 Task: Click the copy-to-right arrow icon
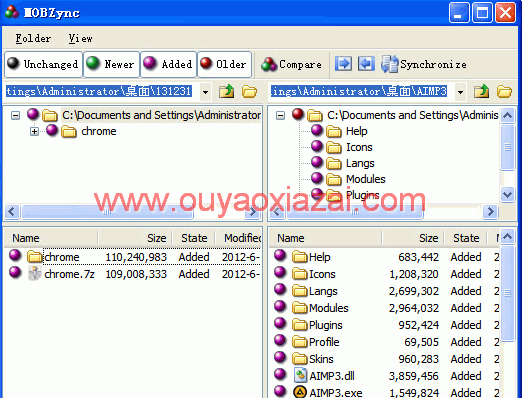(x=343, y=63)
